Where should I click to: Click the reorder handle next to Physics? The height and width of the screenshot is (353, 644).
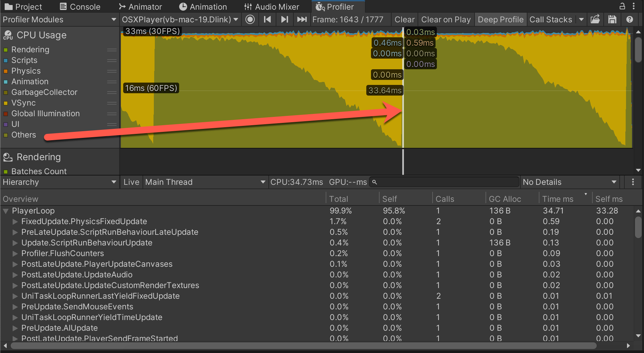(112, 71)
